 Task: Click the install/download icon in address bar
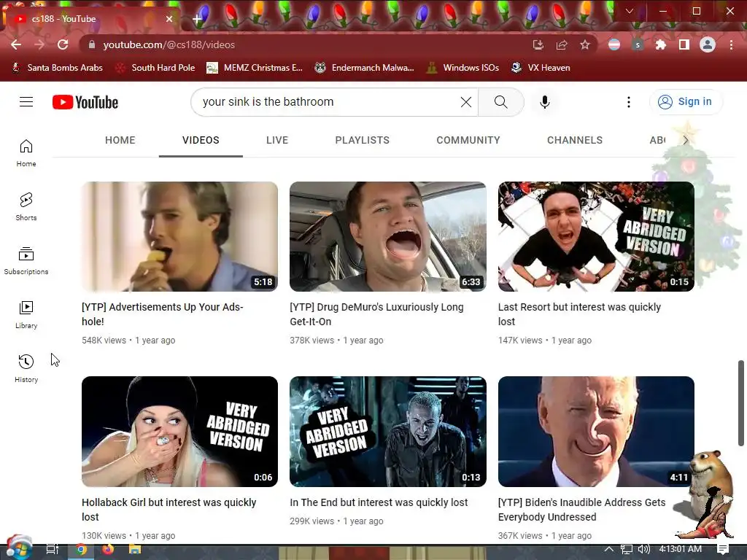coord(538,44)
